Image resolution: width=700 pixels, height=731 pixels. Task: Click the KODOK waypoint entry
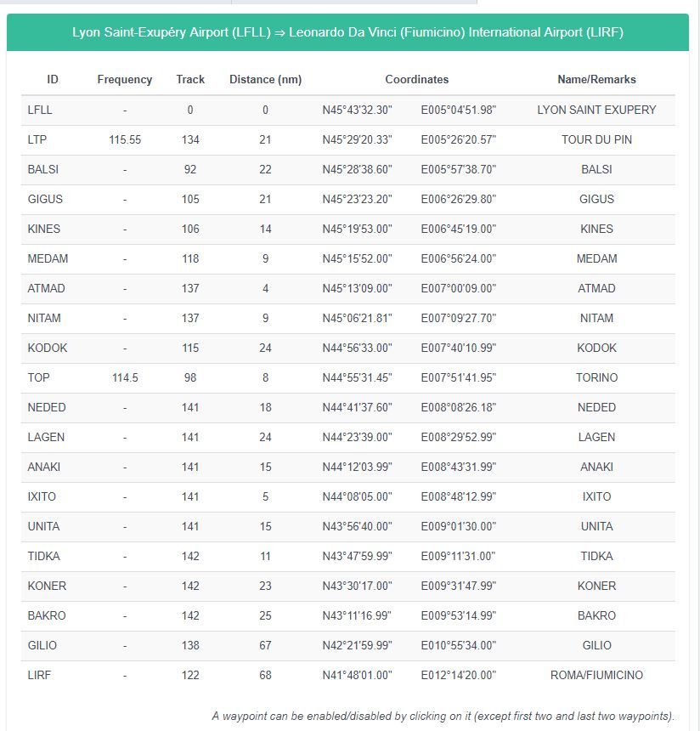tap(348, 348)
